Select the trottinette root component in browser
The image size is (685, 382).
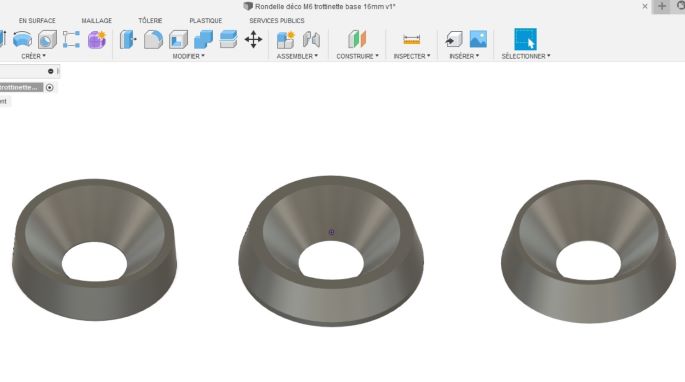click(21, 87)
